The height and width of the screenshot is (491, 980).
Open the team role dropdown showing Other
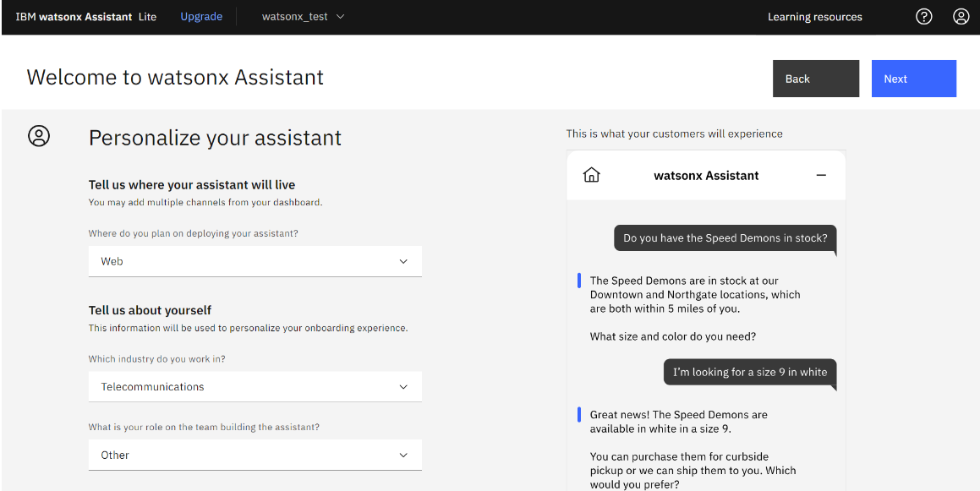(255, 455)
